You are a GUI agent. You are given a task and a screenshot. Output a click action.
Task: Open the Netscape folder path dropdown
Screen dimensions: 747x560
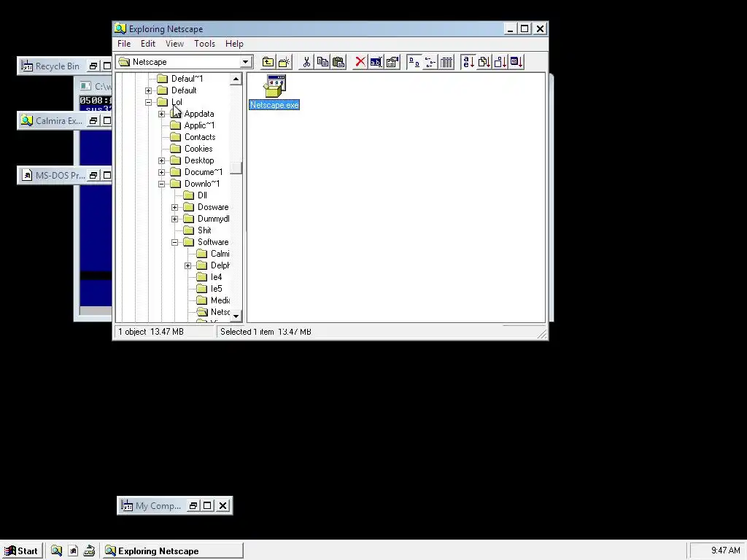tap(245, 62)
